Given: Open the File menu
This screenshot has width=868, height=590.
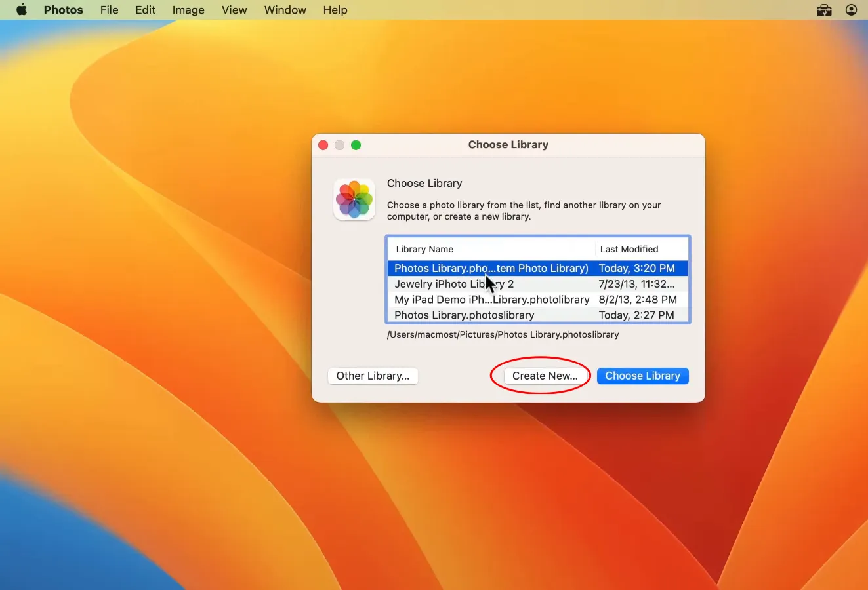Looking at the screenshot, I should (109, 10).
